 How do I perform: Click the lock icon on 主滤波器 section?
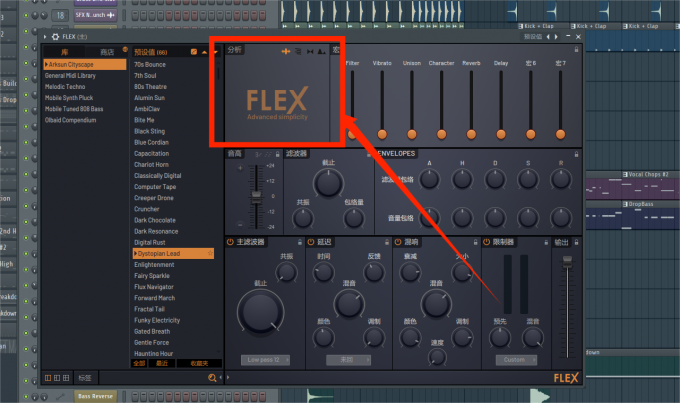300,242
